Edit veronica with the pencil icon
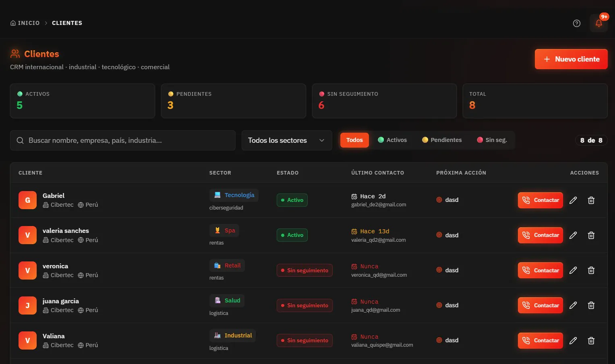The height and width of the screenshot is (364, 615). pos(573,270)
